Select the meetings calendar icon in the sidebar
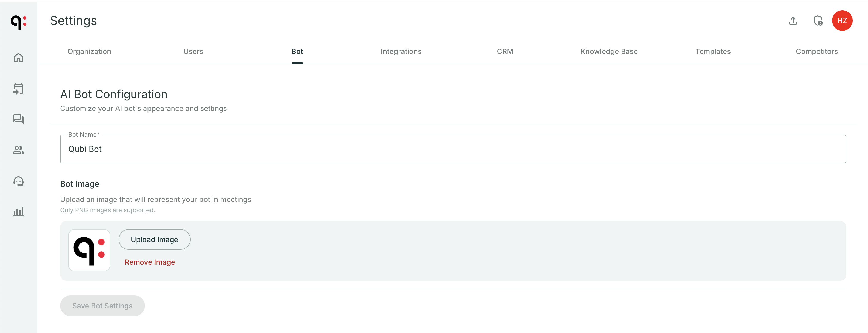 (x=18, y=89)
